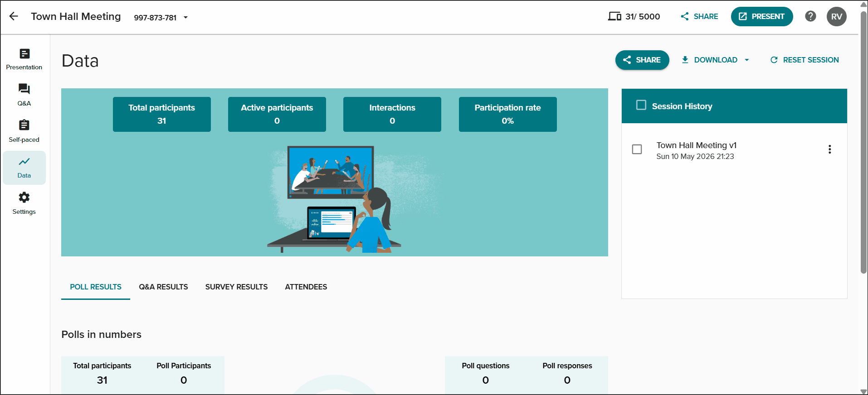Open the Q&A sidebar section
Screen dimensions: 868x395
24,95
